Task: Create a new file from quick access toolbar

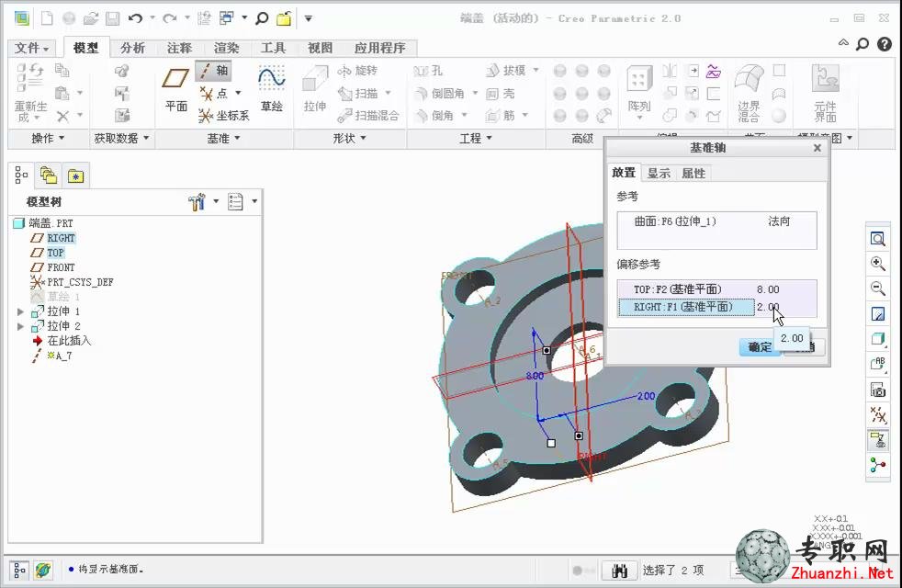Action: tap(47, 18)
